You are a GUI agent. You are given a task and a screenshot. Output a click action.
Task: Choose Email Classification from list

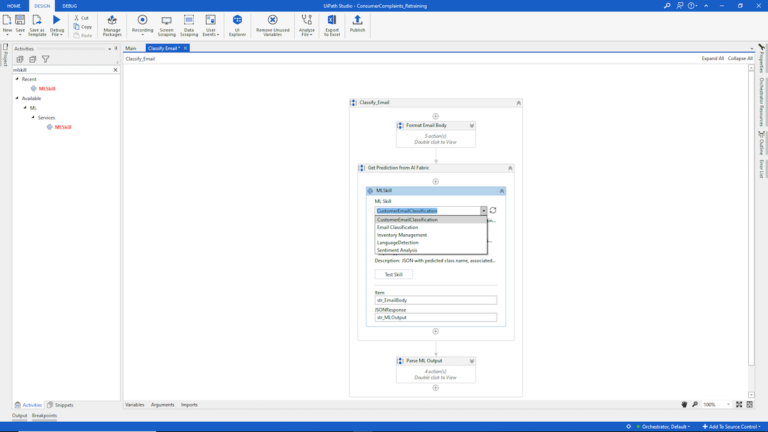[431, 227]
